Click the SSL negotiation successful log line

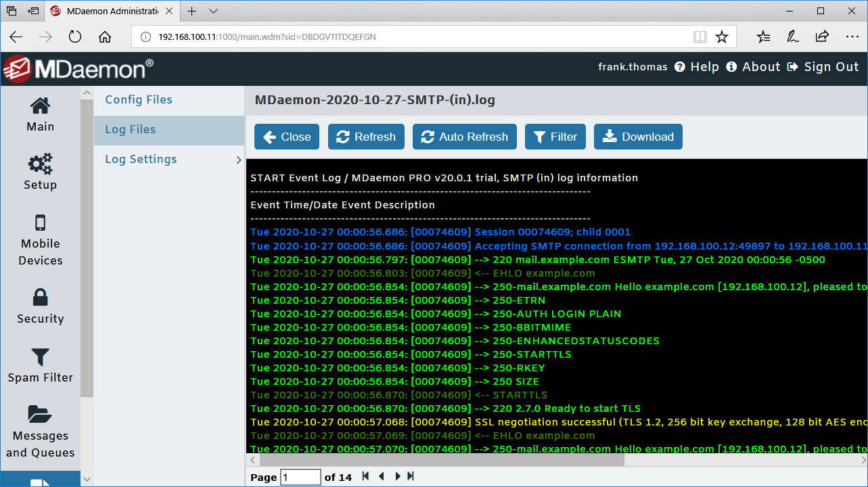click(x=559, y=422)
